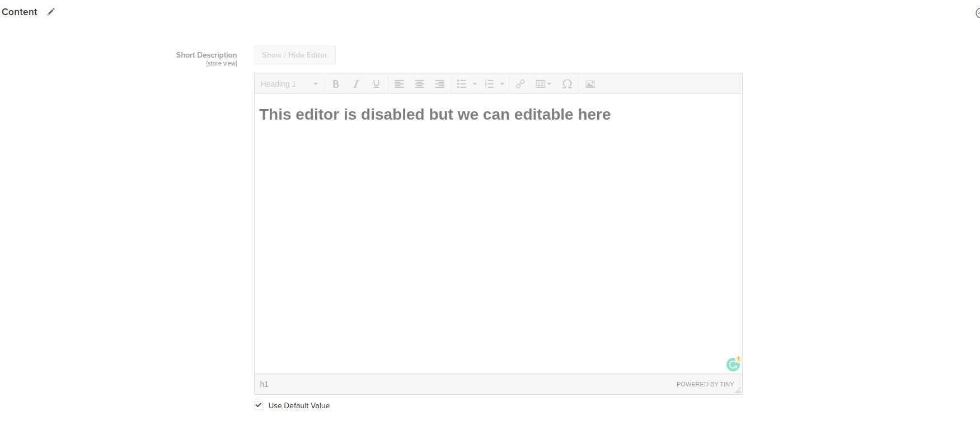Expand numbered list style options arrow

(x=502, y=84)
